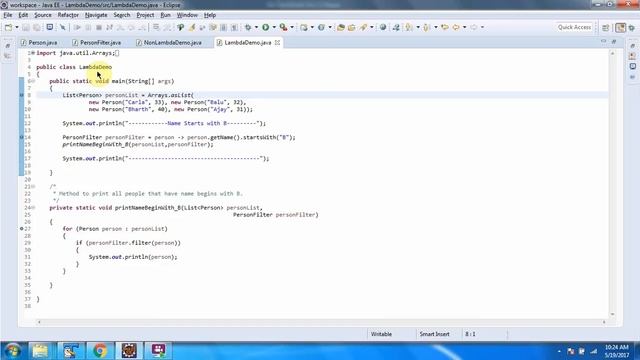
Task: Switch to the Debug perspective icon
Action: click(632, 28)
